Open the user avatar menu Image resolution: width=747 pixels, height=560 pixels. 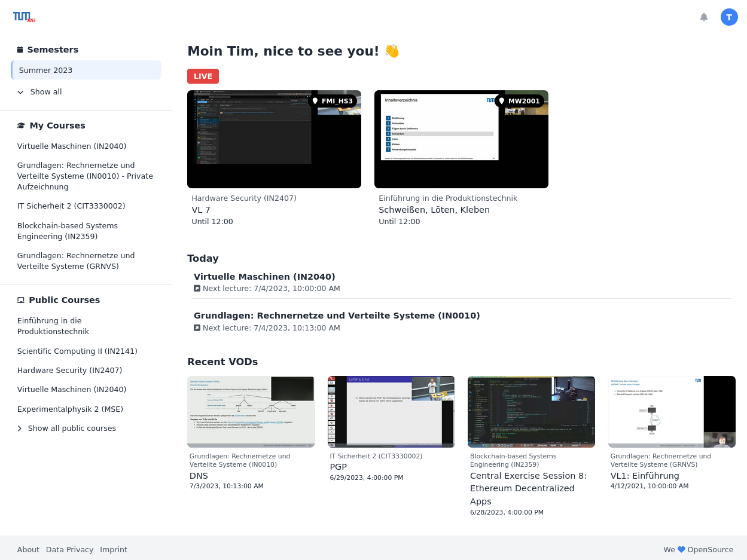point(729,17)
